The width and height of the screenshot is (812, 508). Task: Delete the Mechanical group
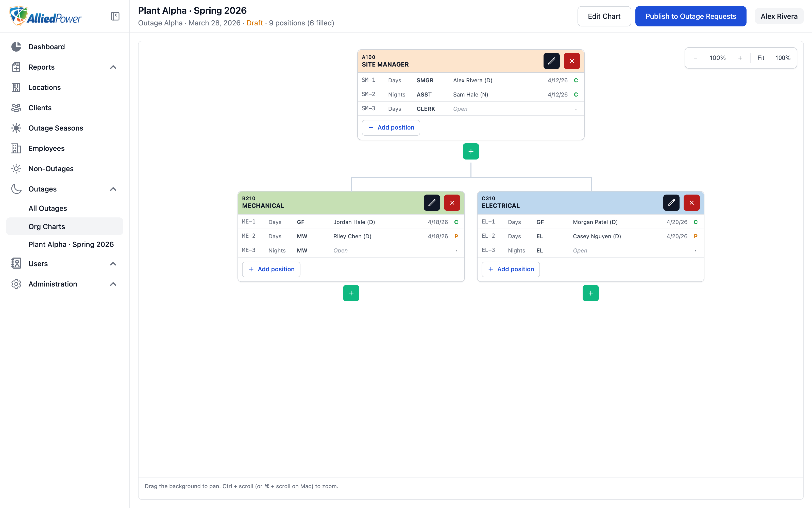click(x=452, y=203)
